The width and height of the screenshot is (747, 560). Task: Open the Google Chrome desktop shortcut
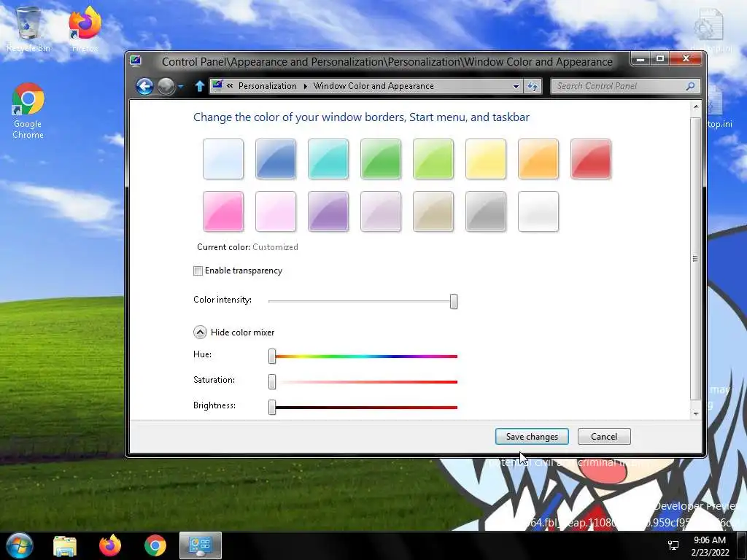28,111
